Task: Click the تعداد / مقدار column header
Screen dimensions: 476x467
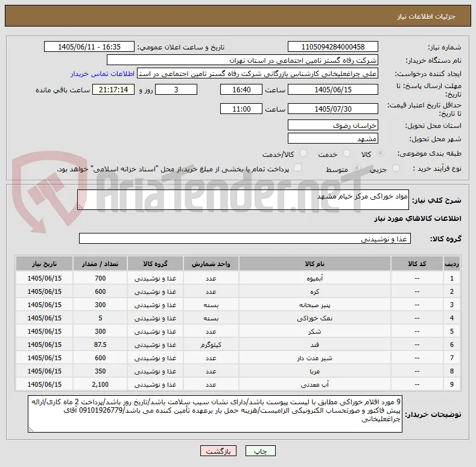Action: tap(100, 264)
